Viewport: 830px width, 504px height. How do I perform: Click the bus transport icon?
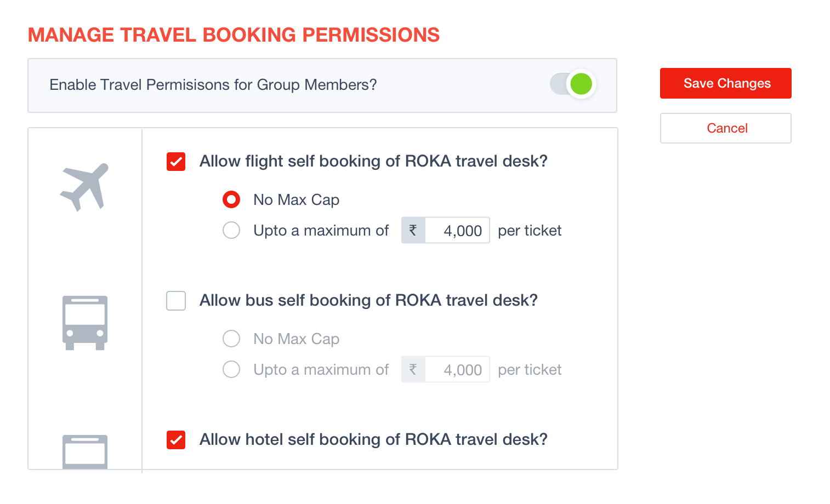coord(85,323)
